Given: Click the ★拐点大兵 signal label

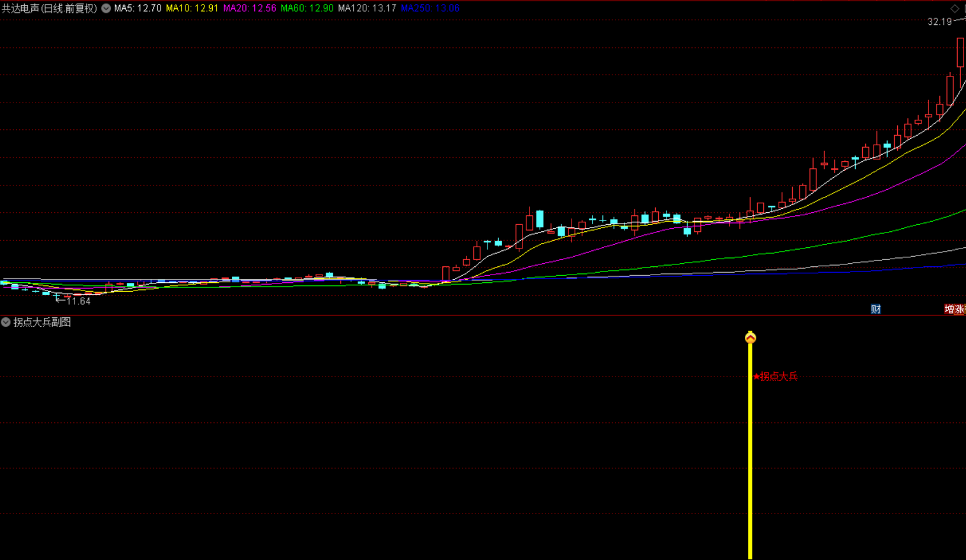Looking at the screenshot, I should pos(775,377).
